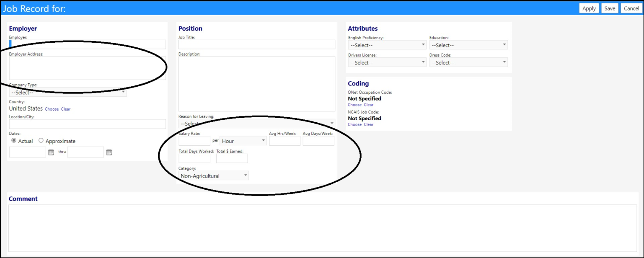The width and height of the screenshot is (644, 258).
Task: Choose an ONet Occupation Code
Action: pyautogui.click(x=354, y=105)
